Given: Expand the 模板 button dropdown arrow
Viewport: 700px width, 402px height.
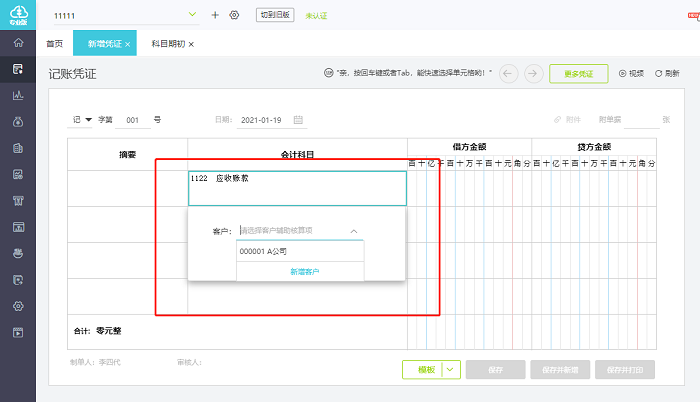Looking at the screenshot, I should pyautogui.click(x=450, y=370).
